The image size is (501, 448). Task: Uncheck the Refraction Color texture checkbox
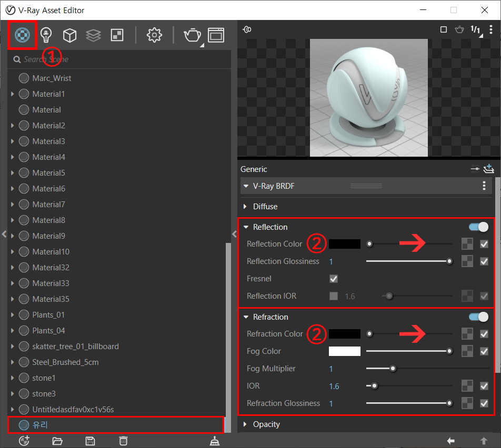(484, 334)
